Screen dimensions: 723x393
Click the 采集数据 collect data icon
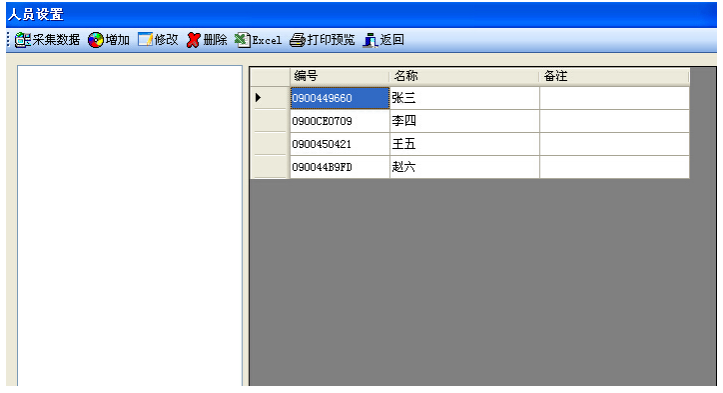[23, 40]
